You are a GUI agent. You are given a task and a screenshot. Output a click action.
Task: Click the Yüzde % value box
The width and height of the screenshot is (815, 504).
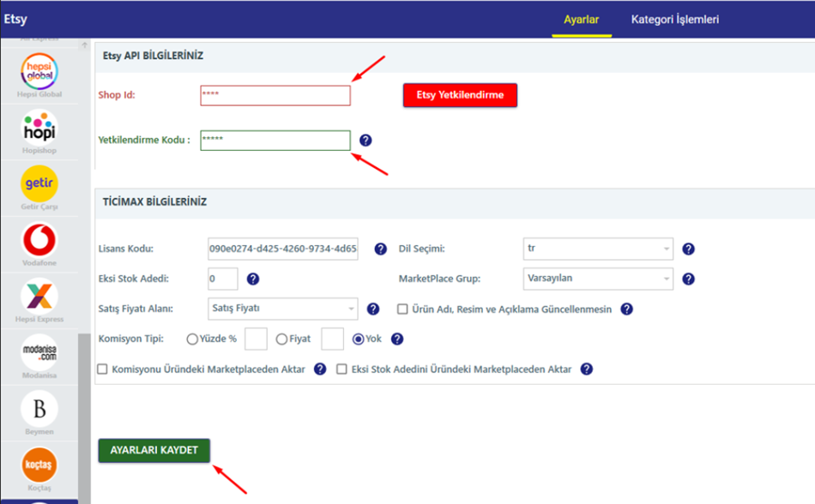click(x=256, y=339)
